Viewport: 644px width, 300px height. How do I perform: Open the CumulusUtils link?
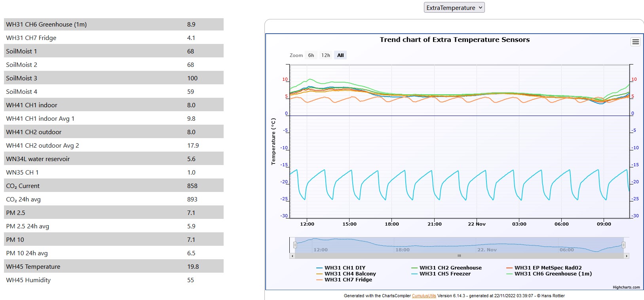click(424, 296)
